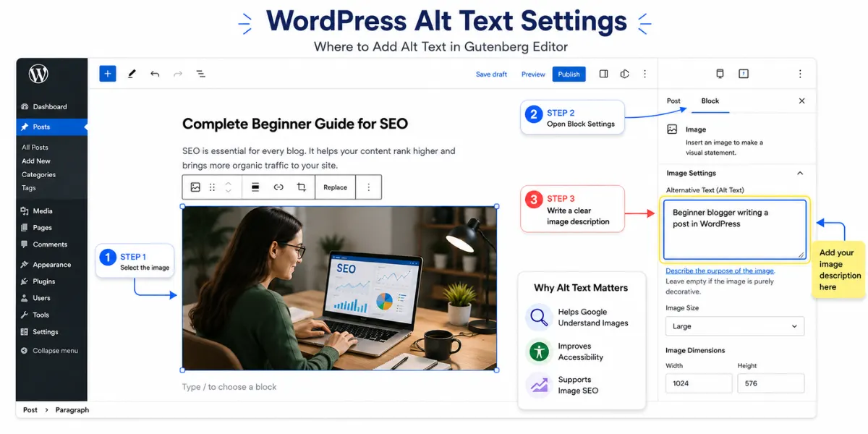
Task: Open Posts in the admin menu
Action: (x=51, y=127)
